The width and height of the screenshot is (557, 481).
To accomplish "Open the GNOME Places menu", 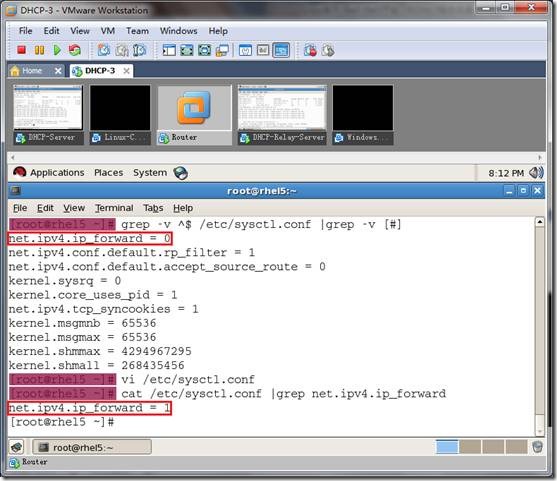I will click(x=108, y=173).
